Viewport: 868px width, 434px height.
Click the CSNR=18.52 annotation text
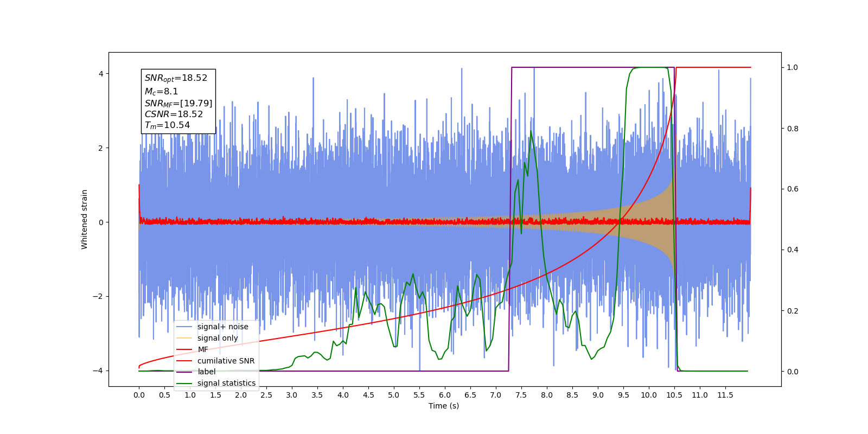[x=174, y=114]
